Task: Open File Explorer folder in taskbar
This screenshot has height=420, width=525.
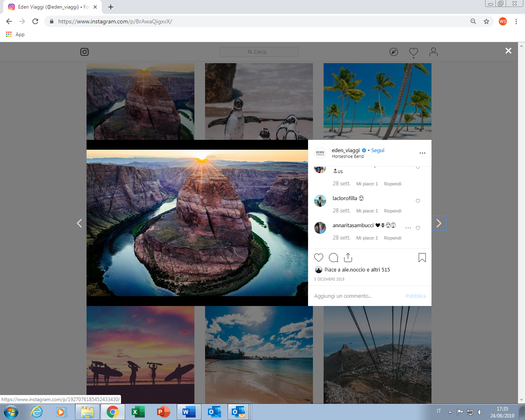Action: point(87,412)
